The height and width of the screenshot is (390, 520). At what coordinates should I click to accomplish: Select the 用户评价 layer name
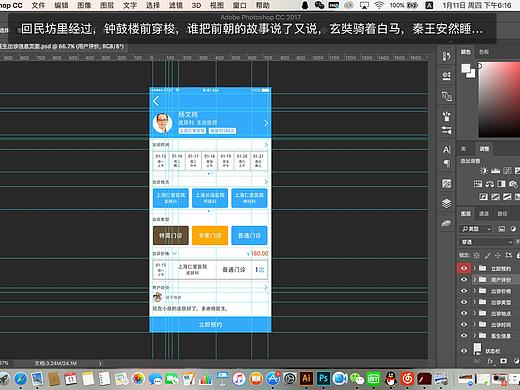point(501,280)
